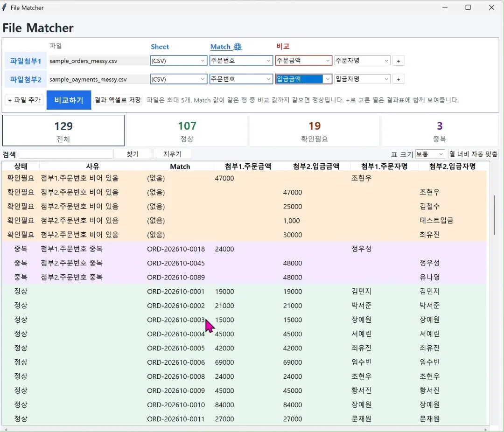Image resolution: width=504 pixels, height=432 pixels.
Task: Select the row with 김철수 25000
Action: pyautogui.click(x=244, y=206)
